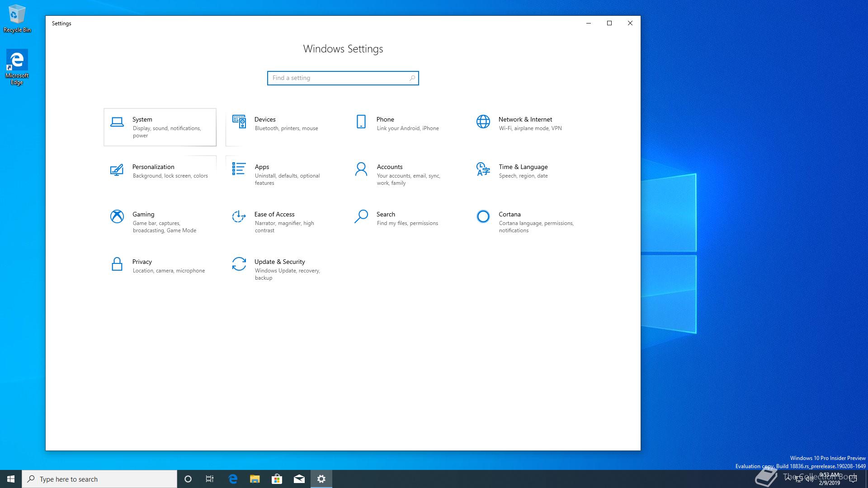This screenshot has height=488, width=868.
Task: Open Mail app from taskbar
Action: coord(299,479)
